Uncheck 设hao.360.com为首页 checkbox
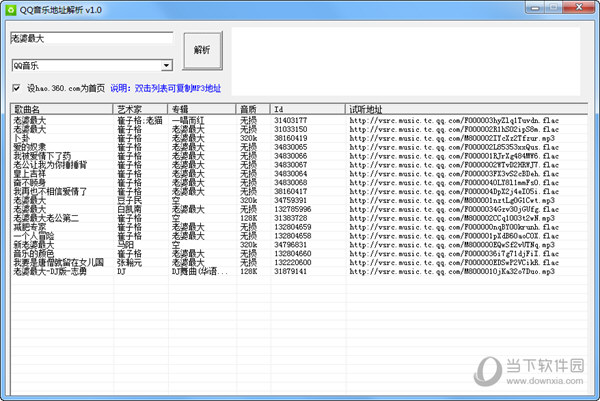Screen dimensions: 600x401 click(x=16, y=88)
